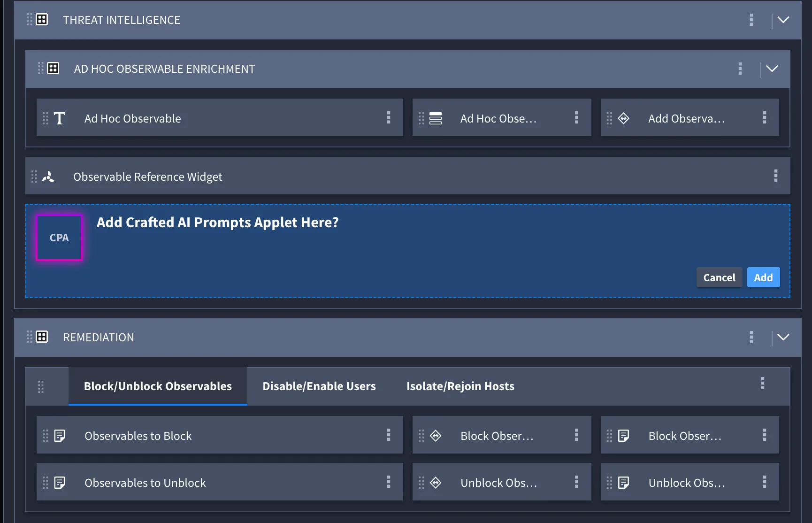Click Add Crafted AI Prompts Applet Here heading
The height and width of the screenshot is (523, 812).
[218, 222]
